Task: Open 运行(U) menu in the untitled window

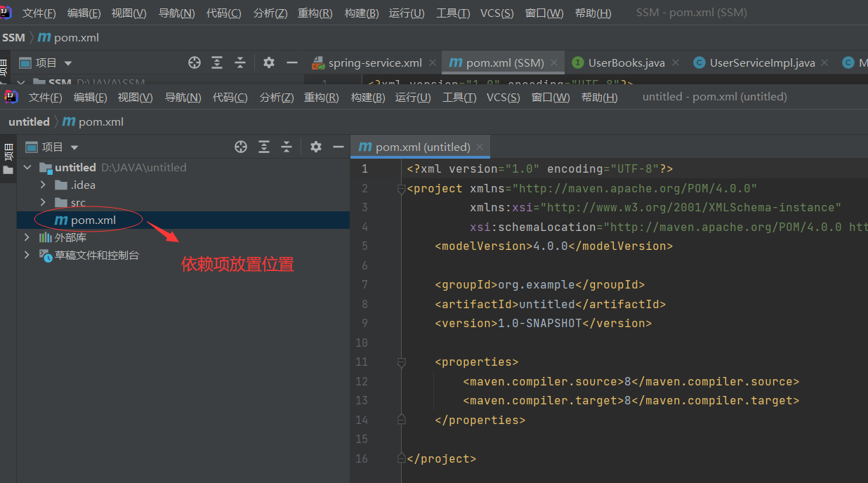Action: pyautogui.click(x=413, y=97)
